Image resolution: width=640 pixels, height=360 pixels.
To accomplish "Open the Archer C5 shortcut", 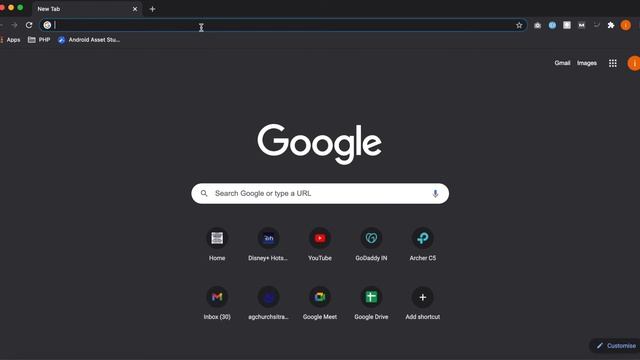I will 423,244.
